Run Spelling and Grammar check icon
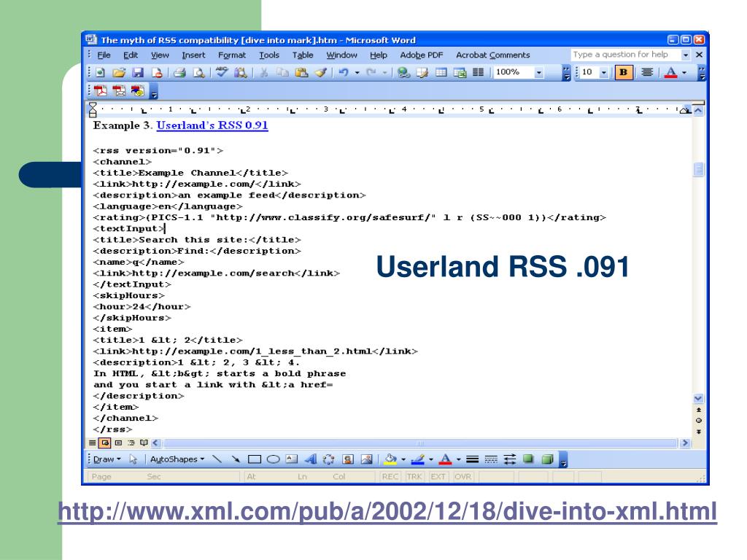The image size is (747, 560). [222, 72]
